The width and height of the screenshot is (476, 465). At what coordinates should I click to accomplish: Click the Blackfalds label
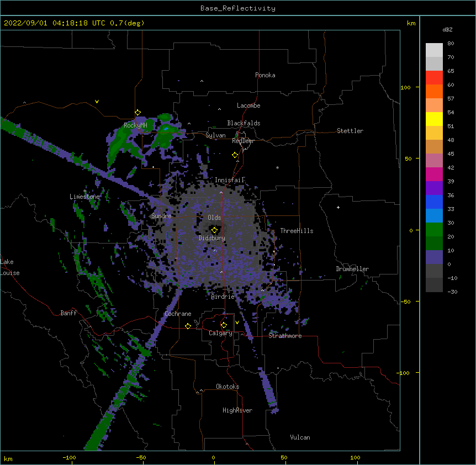point(244,123)
